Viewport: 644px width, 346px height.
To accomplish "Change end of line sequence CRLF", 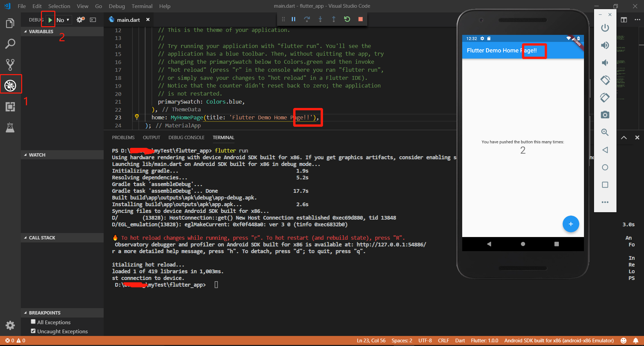I will tap(443, 341).
